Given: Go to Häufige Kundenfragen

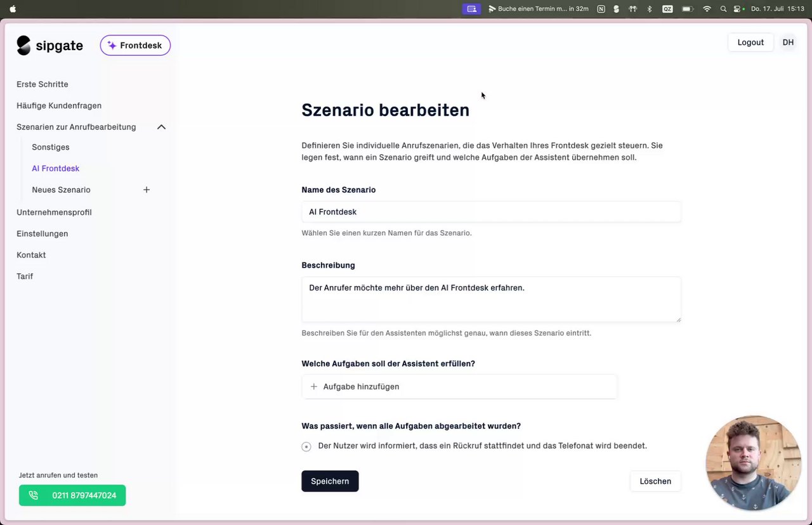Looking at the screenshot, I should coord(59,106).
